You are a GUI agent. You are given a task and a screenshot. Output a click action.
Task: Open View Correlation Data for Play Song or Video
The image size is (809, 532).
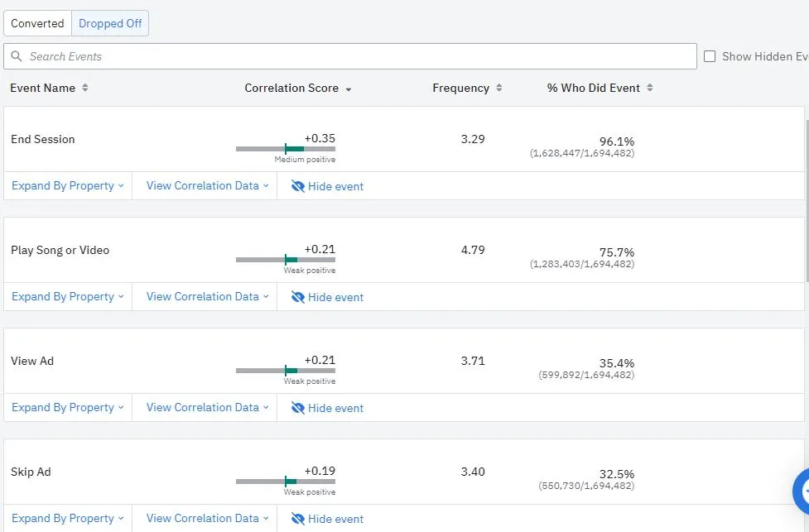(207, 297)
